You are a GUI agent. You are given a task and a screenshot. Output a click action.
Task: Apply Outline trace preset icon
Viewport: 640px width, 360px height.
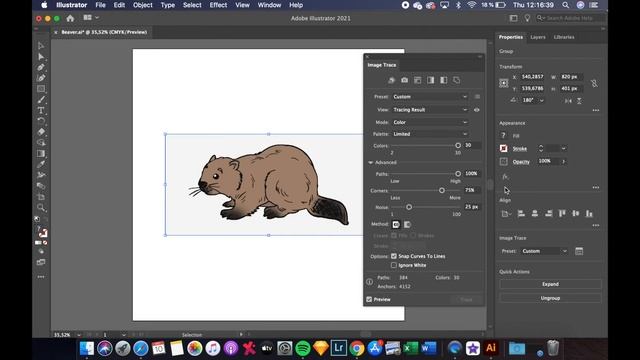point(457,80)
